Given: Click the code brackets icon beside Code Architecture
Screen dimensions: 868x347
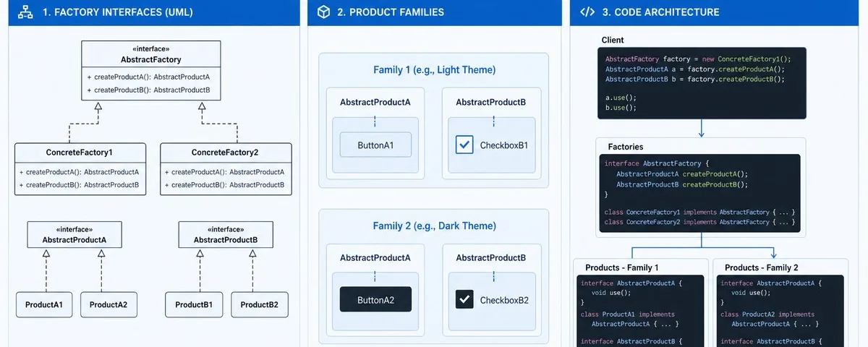Looking at the screenshot, I should 587,12.
